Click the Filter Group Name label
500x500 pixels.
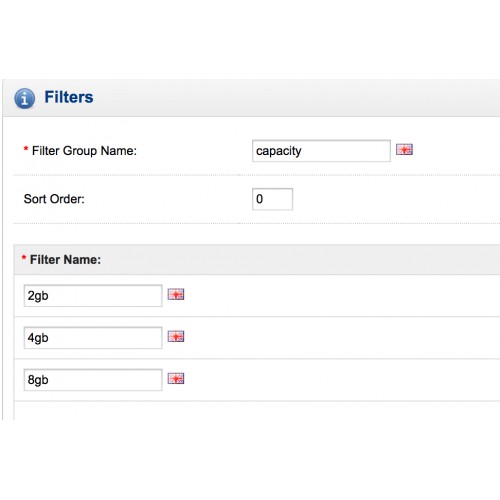[84, 151]
